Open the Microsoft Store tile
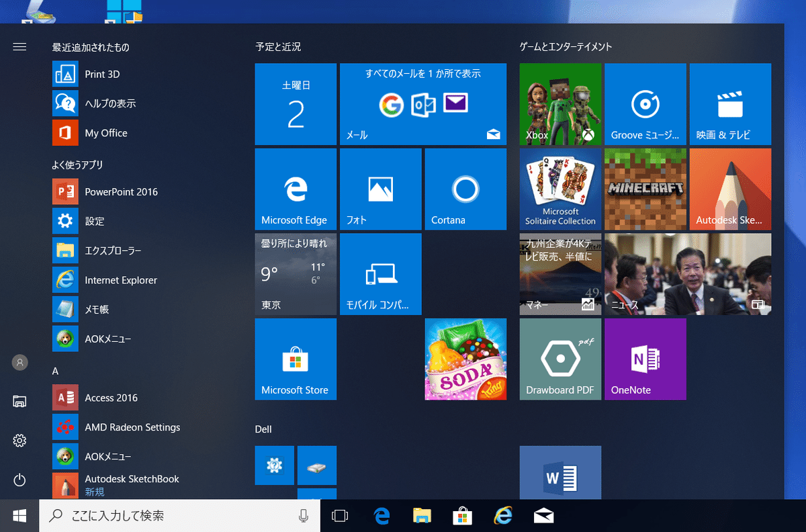This screenshot has width=806, height=532. point(296,359)
